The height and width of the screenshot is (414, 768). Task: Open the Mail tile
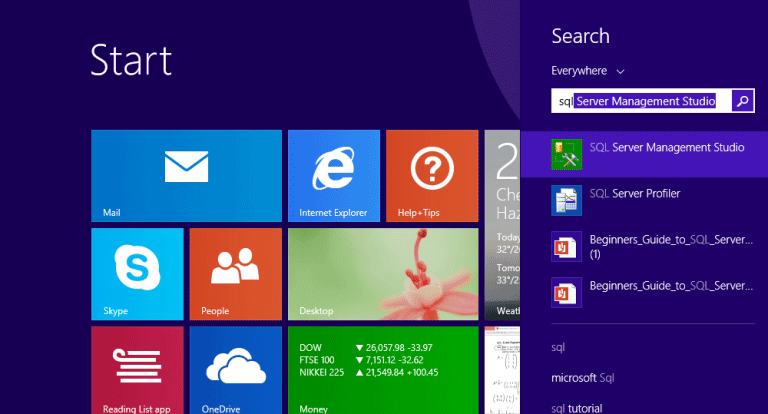(x=186, y=174)
